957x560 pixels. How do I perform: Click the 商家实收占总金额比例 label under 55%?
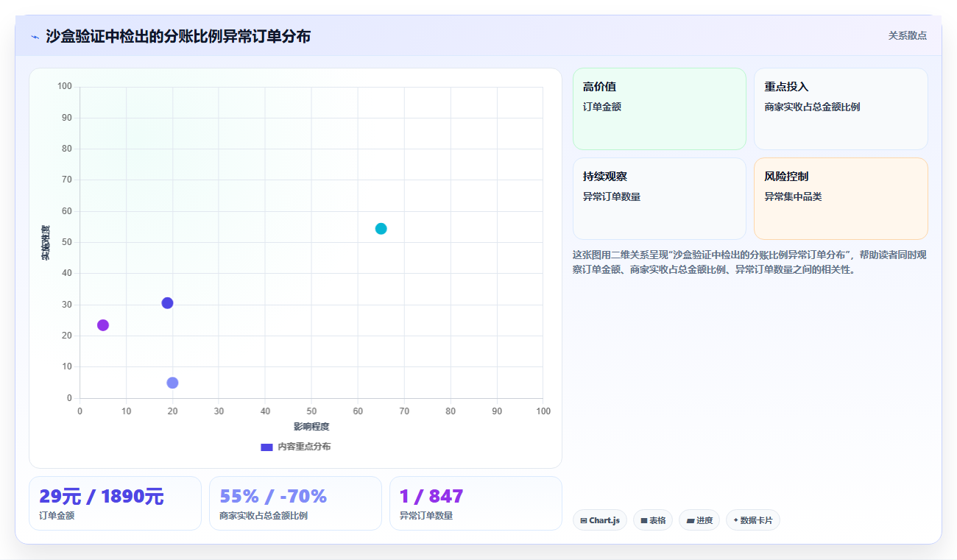tap(264, 516)
